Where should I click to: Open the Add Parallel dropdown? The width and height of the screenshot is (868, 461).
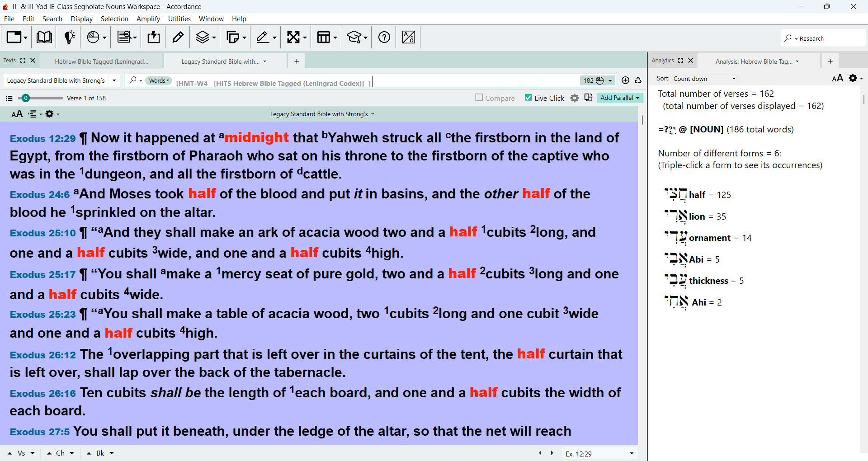[x=620, y=98]
